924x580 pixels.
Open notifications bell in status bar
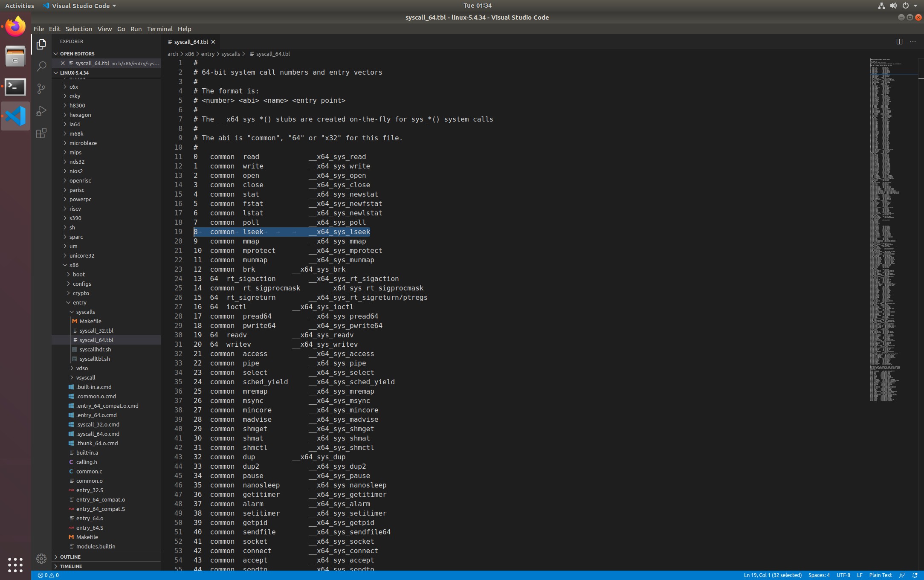(x=915, y=575)
